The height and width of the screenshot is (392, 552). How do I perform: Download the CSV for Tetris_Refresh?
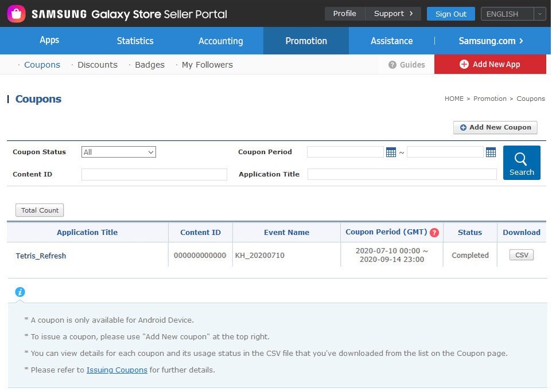coord(521,254)
